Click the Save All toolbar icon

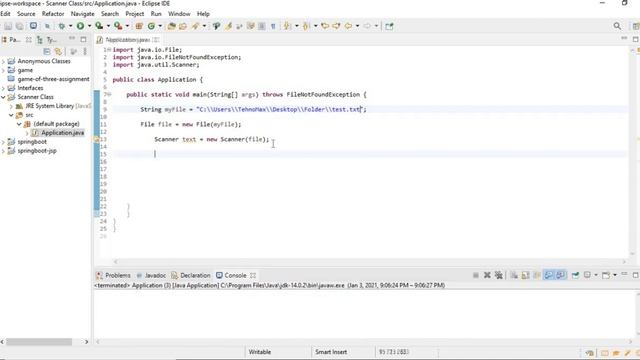(x=19, y=26)
